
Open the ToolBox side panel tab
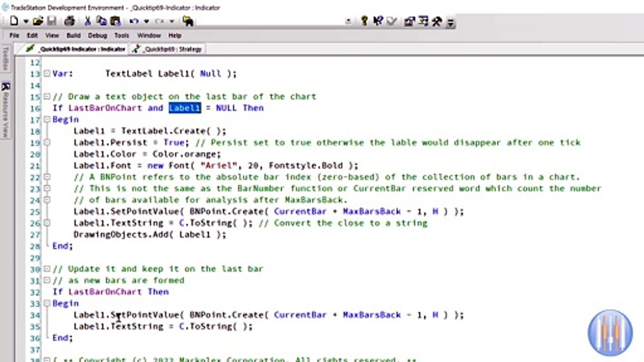tap(5, 58)
